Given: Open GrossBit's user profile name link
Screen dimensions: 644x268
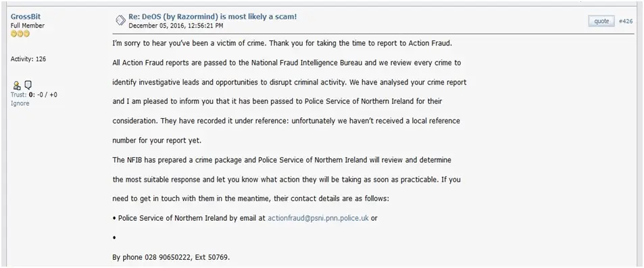Looking at the screenshot, I should point(26,17).
